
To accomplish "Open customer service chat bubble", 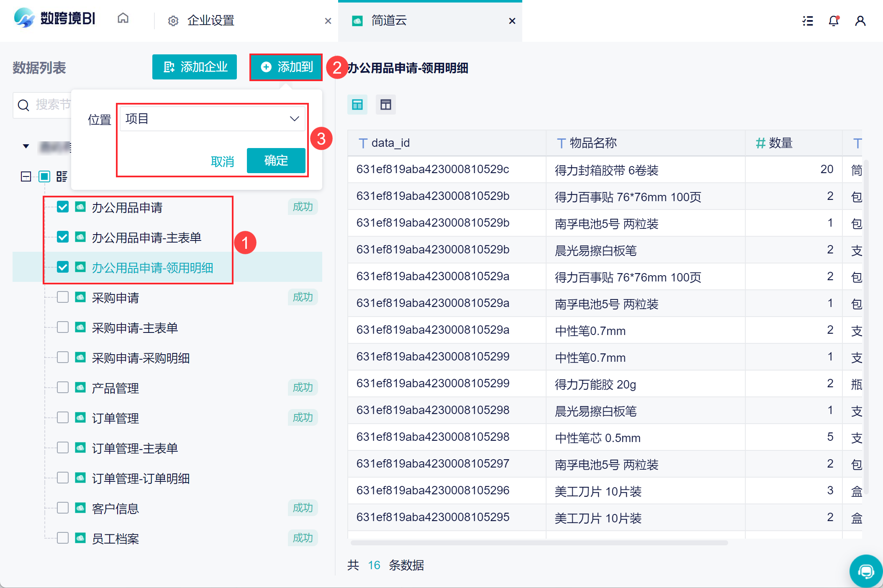I will (865, 571).
